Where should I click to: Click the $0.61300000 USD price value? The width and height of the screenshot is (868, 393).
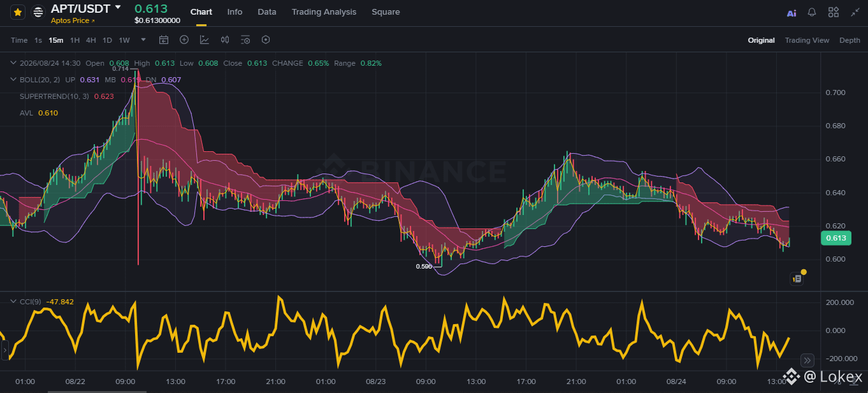tap(157, 20)
